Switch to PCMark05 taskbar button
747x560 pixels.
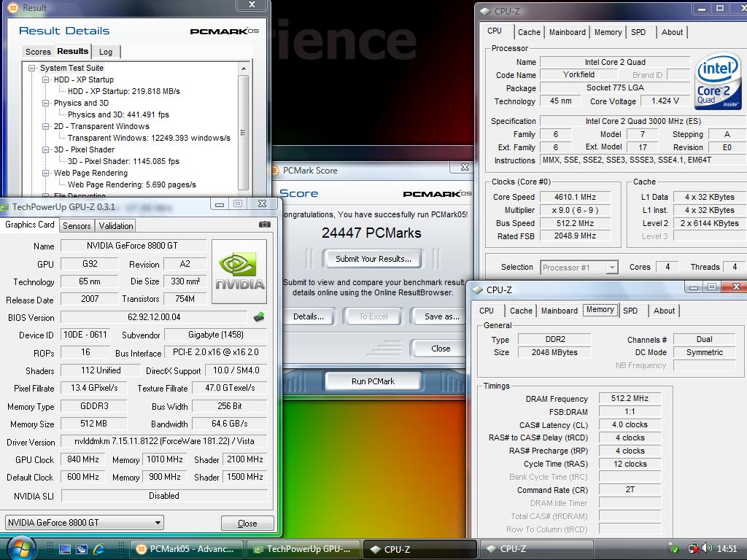point(186,549)
